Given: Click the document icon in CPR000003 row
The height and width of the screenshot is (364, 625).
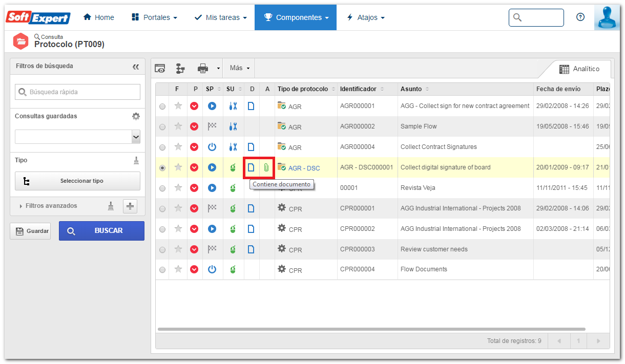Looking at the screenshot, I should (x=251, y=249).
